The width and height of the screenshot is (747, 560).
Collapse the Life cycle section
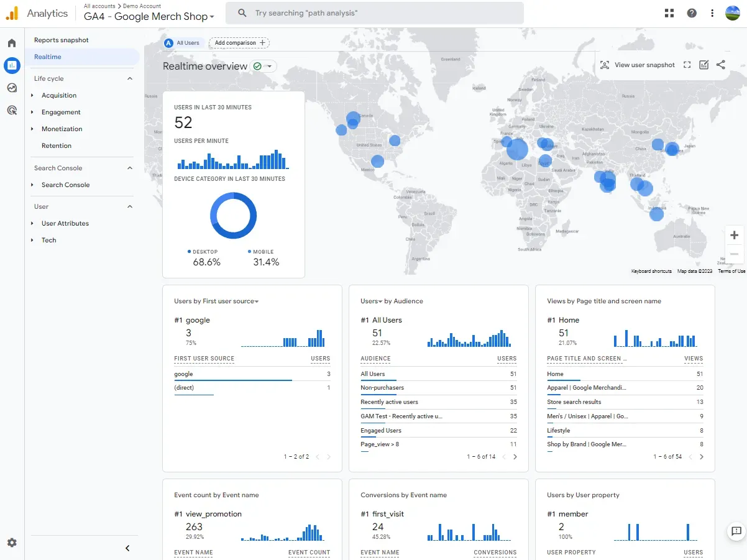pos(130,79)
